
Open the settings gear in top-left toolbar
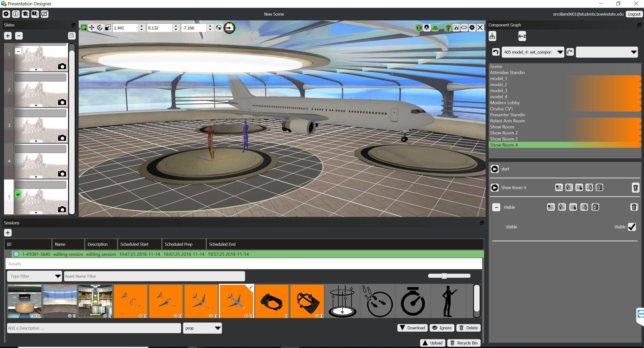pyautogui.click(x=6, y=14)
